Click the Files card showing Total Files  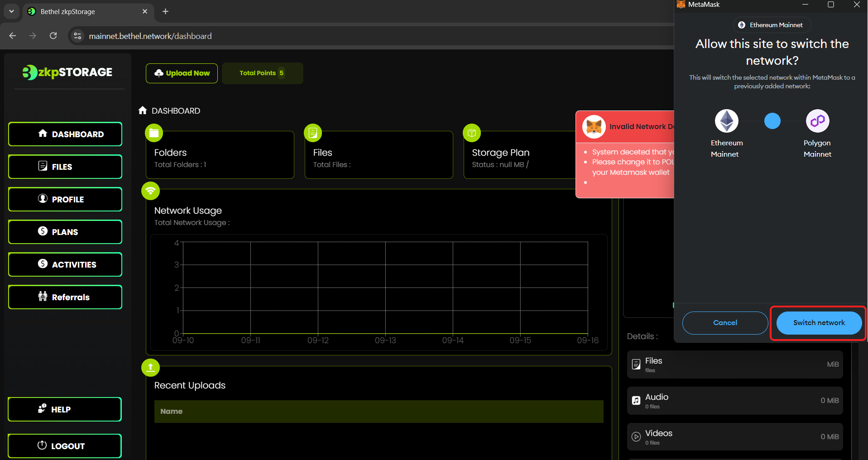(379, 155)
